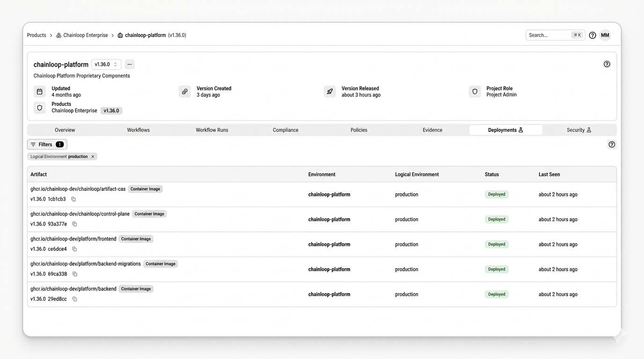Open the help icon in the top-right corner

point(593,35)
